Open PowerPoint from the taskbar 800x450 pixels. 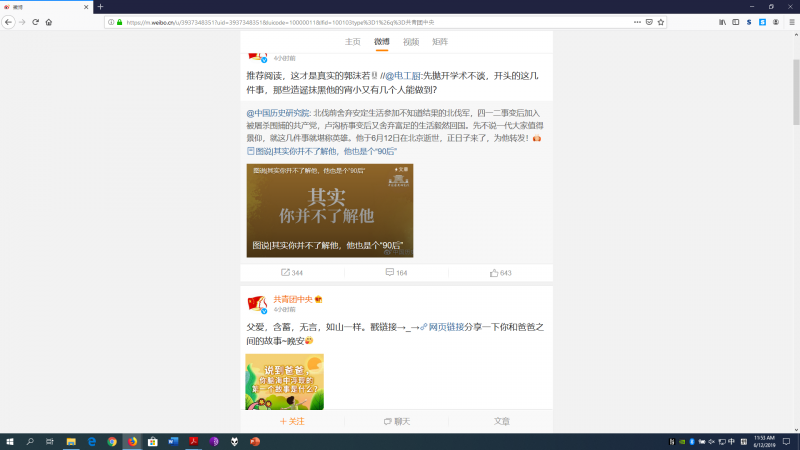[255, 442]
